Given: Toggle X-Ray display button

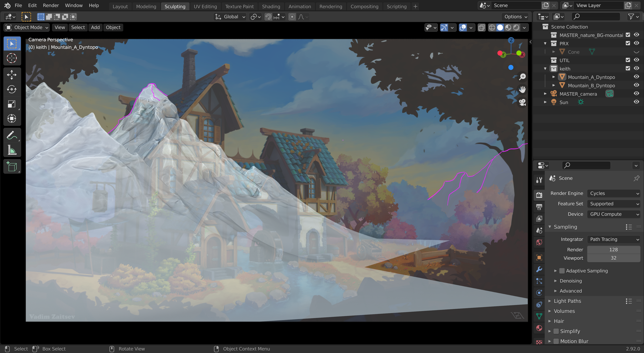Looking at the screenshot, I should 481,28.
